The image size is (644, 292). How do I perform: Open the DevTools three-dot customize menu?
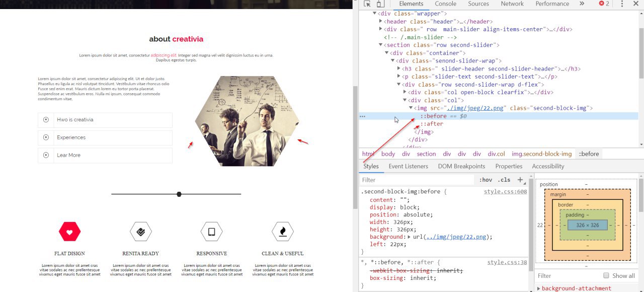tap(622, 4)
